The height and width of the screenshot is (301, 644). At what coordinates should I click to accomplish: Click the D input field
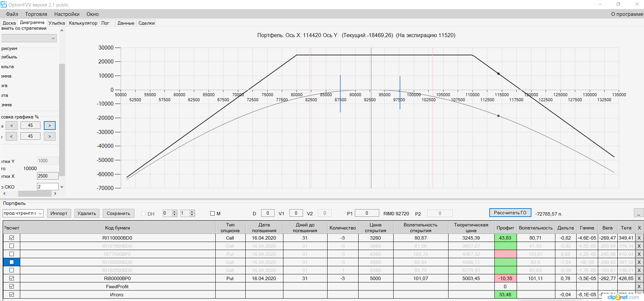(x=268, y=213)
